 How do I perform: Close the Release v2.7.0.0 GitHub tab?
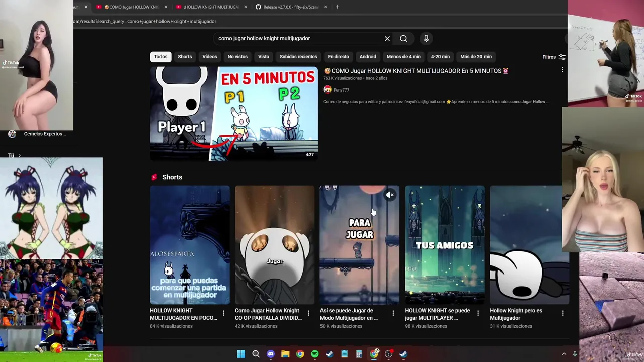click(x=325, y=7)
